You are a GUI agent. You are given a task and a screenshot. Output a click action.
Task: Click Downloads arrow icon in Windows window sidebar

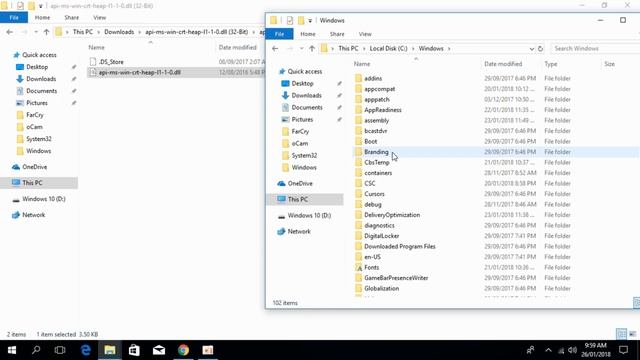coord(285,96)
